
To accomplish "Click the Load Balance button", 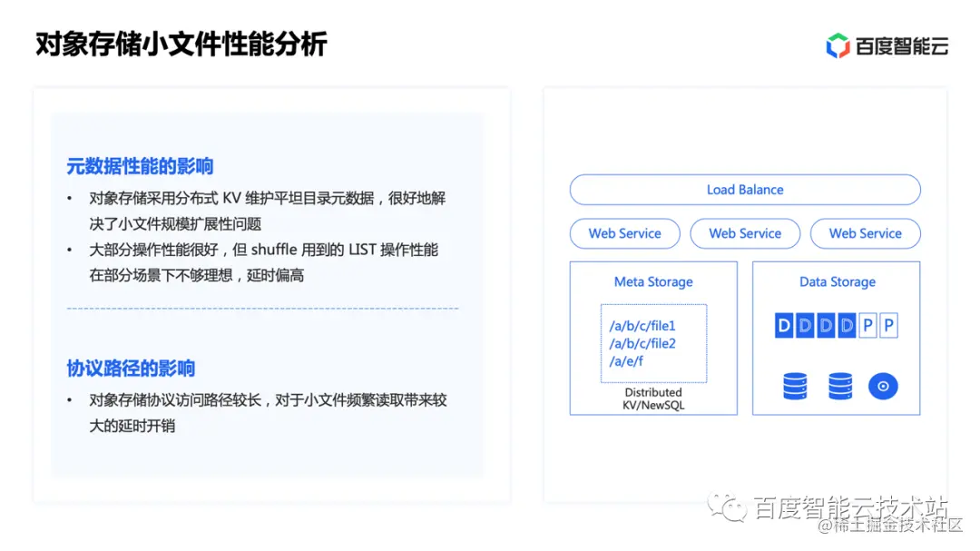I will click(744, 190).
